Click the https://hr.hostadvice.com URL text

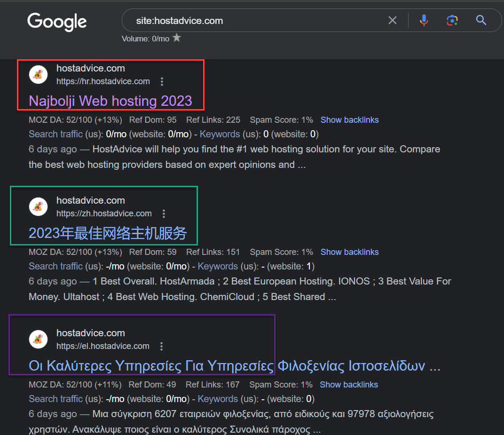point(103,81)
